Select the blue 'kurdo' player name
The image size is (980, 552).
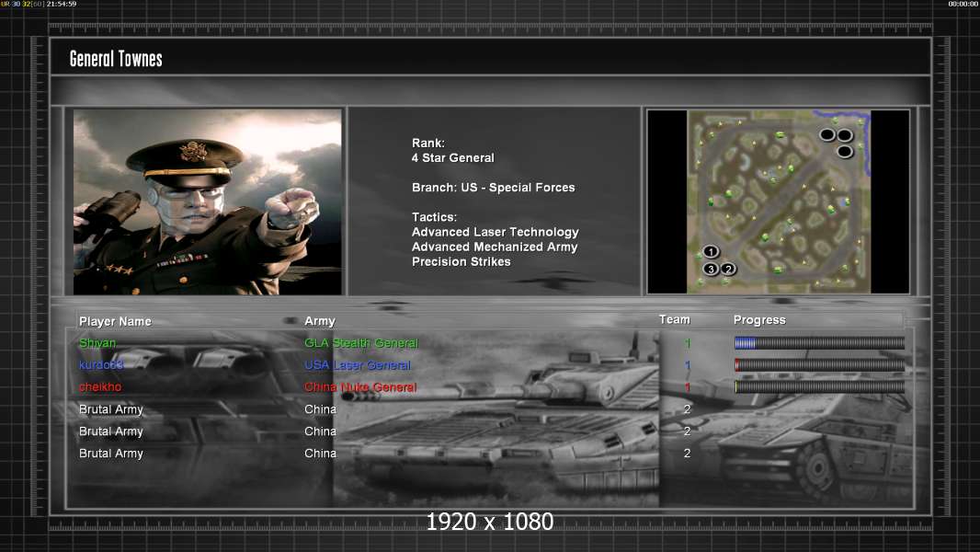101,364
